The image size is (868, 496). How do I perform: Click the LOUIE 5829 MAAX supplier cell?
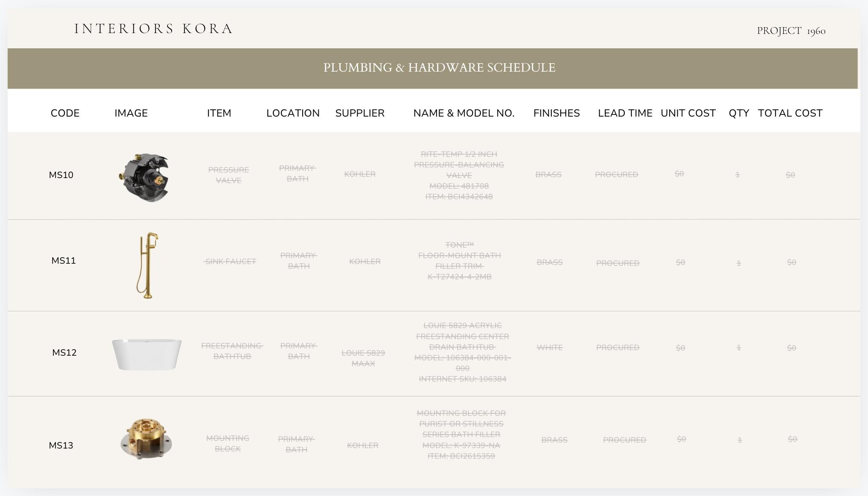pos(363,358)
